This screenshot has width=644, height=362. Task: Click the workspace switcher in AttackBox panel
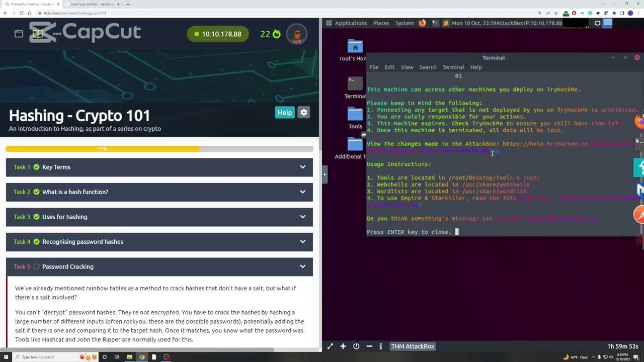point(608,23)
